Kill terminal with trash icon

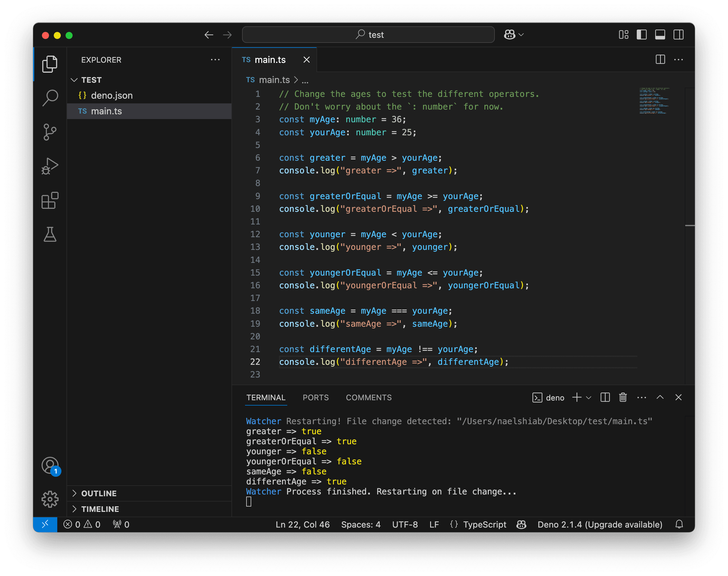(x=623, y=397)
